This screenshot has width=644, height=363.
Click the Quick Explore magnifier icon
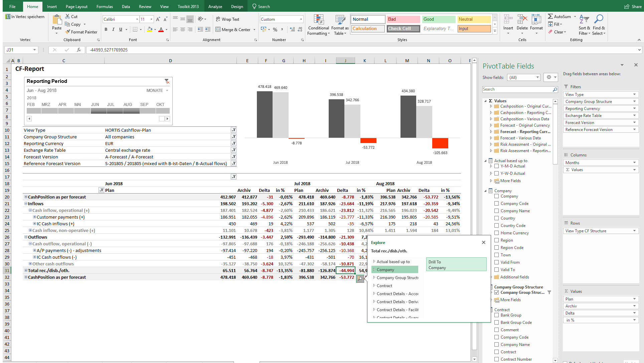pos(360,278)
